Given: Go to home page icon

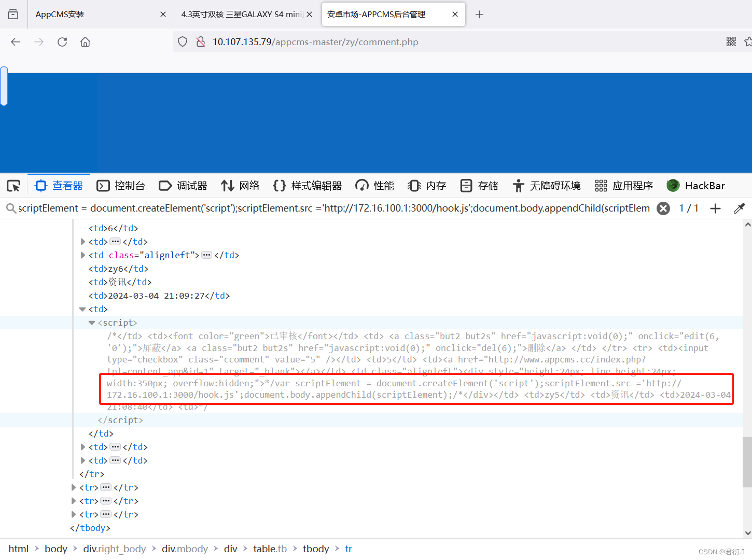Looking at the screenshot, I should (85, 42).
